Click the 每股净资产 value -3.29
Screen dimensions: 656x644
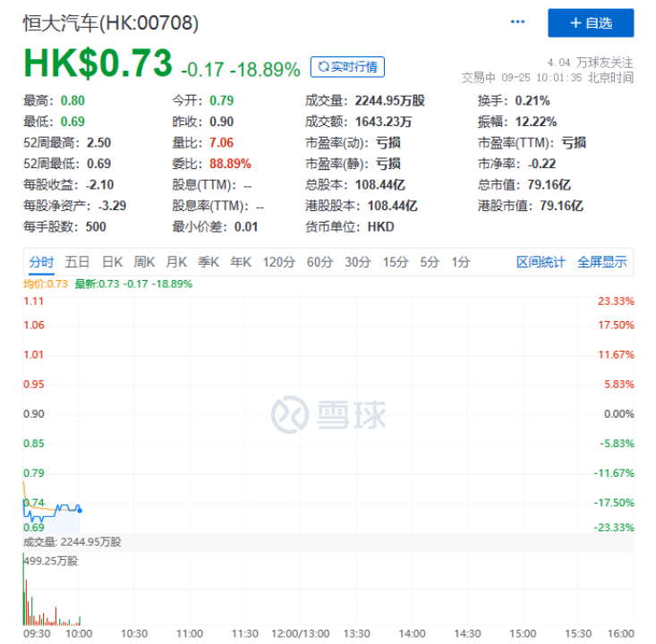pos(112,206)
